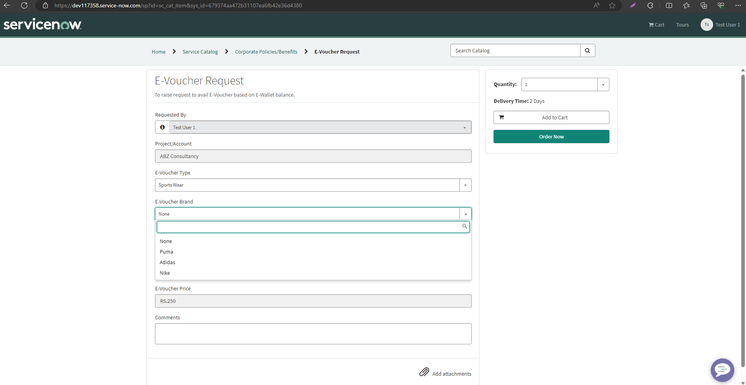This screenshot has height=385, width=746.
Task: Click the browser back arrow
Action: tap(7, 6)
